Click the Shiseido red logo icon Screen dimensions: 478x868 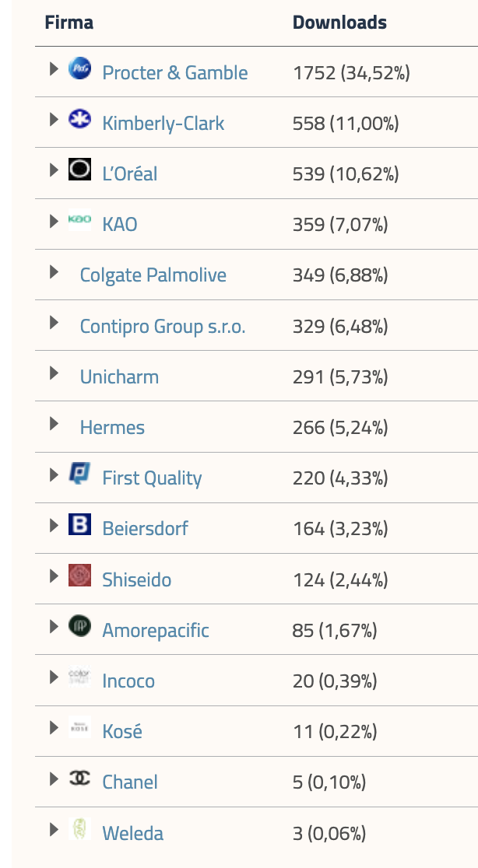point(79,576)
